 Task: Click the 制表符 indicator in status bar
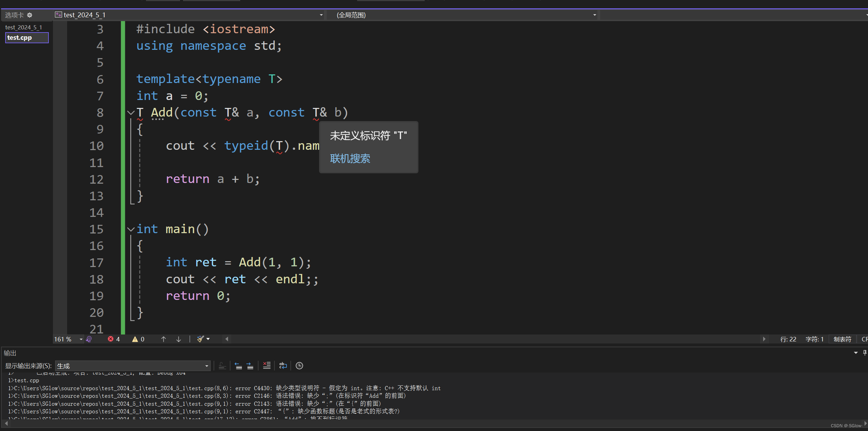[842, 339]
